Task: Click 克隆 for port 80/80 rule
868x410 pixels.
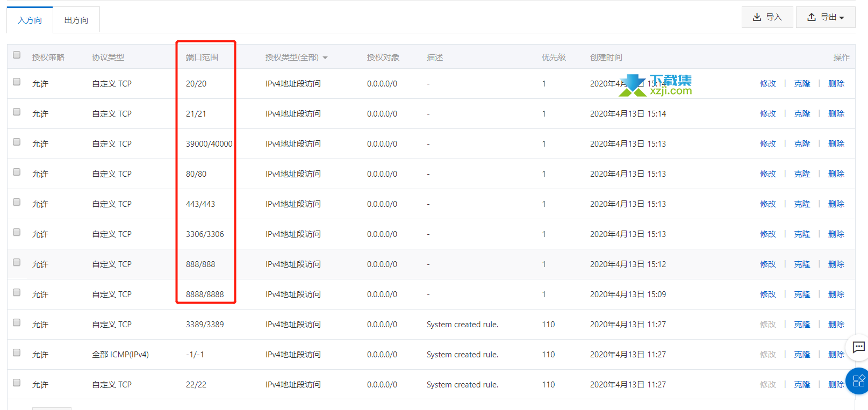Action: (x=802, y=174)
